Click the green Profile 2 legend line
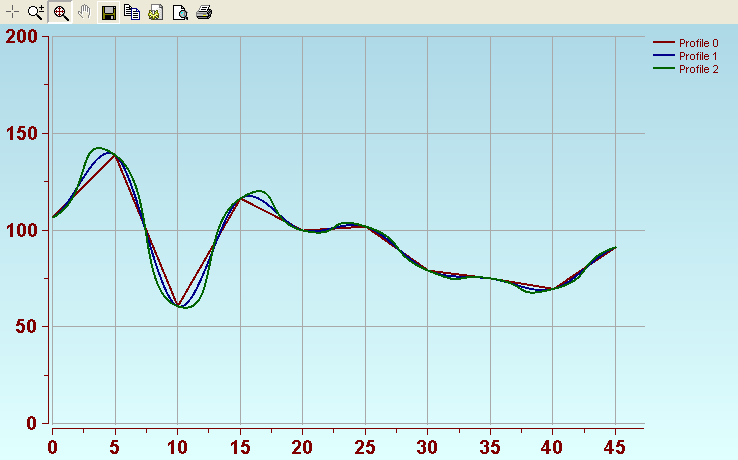 (x=664, y=69)
